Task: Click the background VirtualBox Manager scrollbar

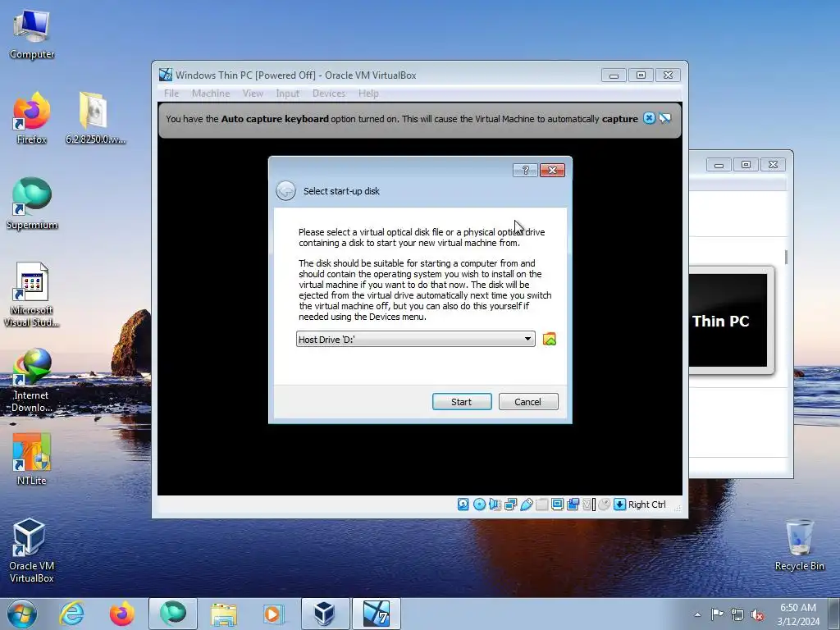Action: click(x=786, y=257)
